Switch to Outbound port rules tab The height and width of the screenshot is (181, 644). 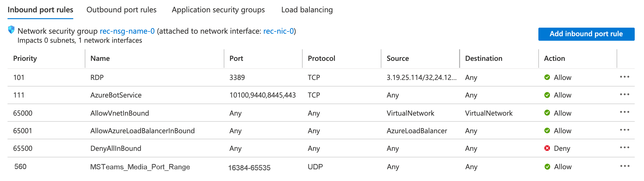[121, 10]
